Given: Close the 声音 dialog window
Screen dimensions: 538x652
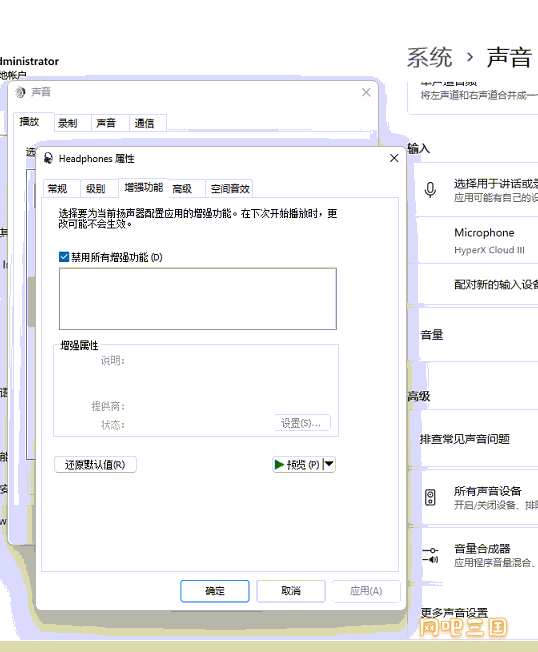Looking at the screenshot, I should point(366,92).
